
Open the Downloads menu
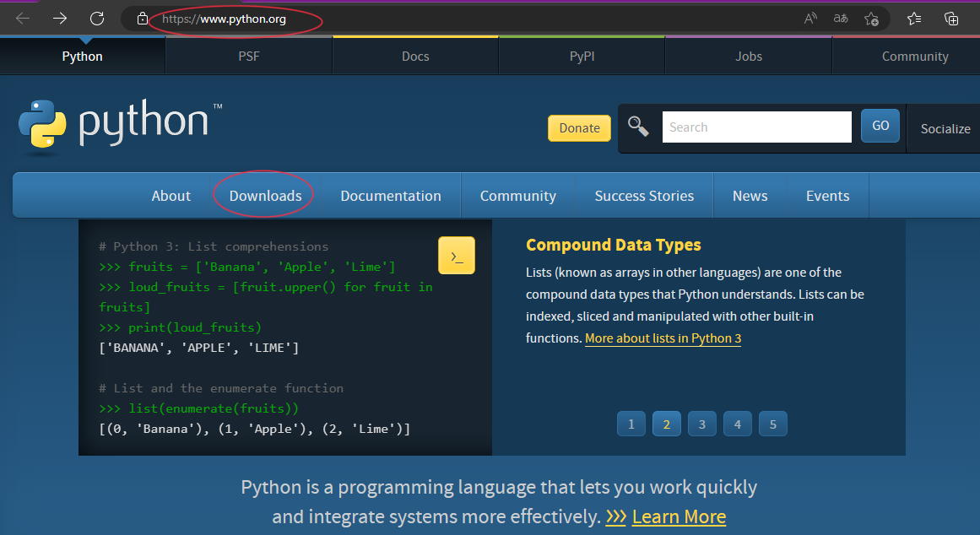click(266, 196)
